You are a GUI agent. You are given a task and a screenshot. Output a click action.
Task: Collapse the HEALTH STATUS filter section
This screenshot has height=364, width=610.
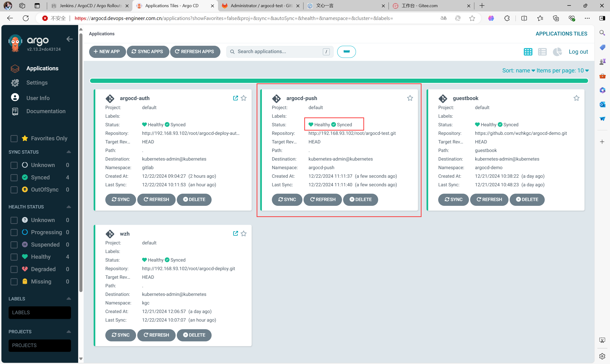coord(69,207)
